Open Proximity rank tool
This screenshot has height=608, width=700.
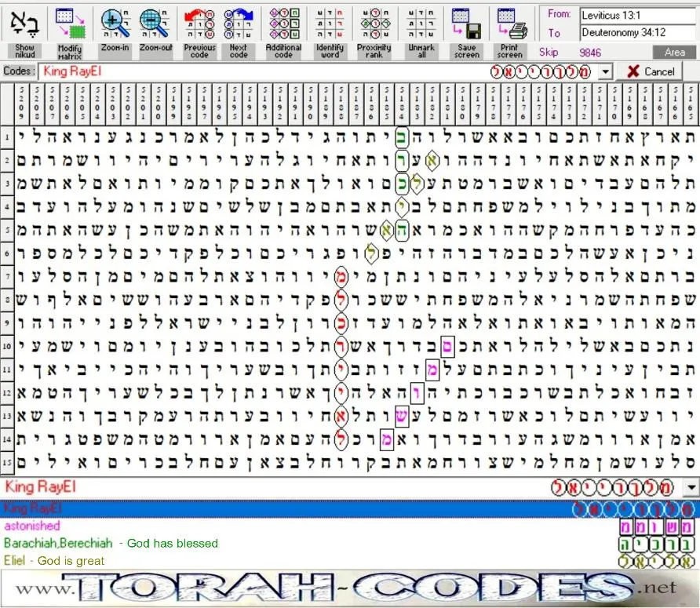pyautogui.click(x=374, y=33)
